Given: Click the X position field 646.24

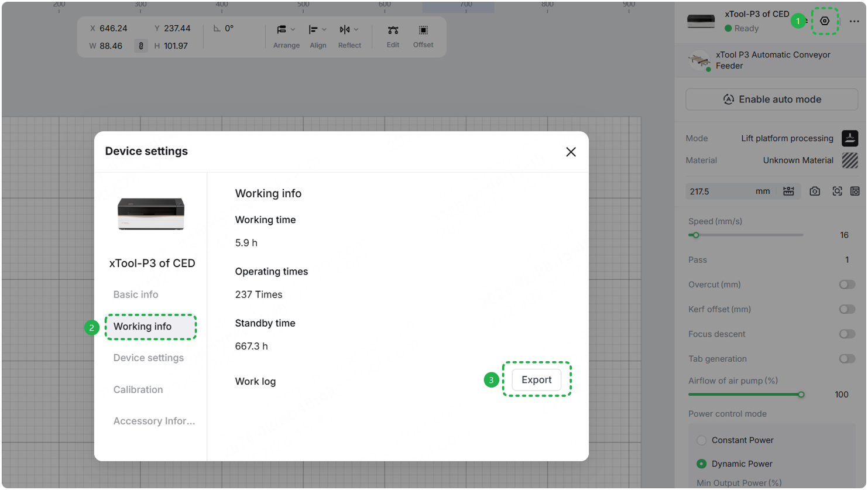Looking at the screenshot, I should tap(113, 28).
